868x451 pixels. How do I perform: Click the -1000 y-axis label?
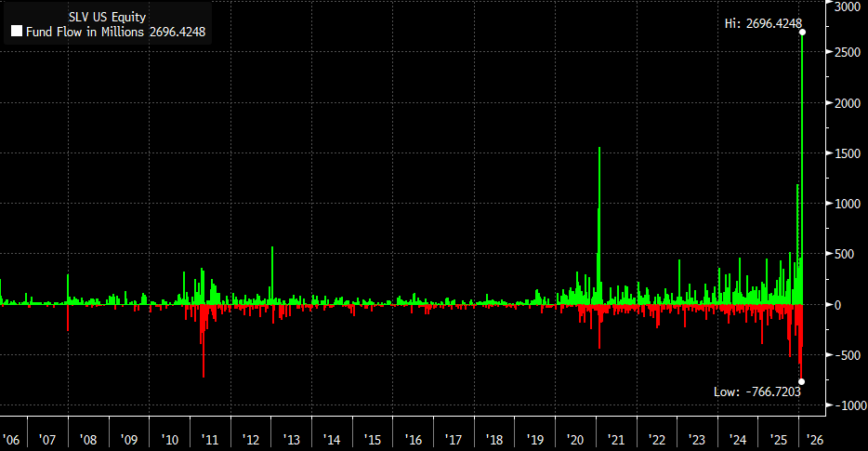(x=851, y=405)
